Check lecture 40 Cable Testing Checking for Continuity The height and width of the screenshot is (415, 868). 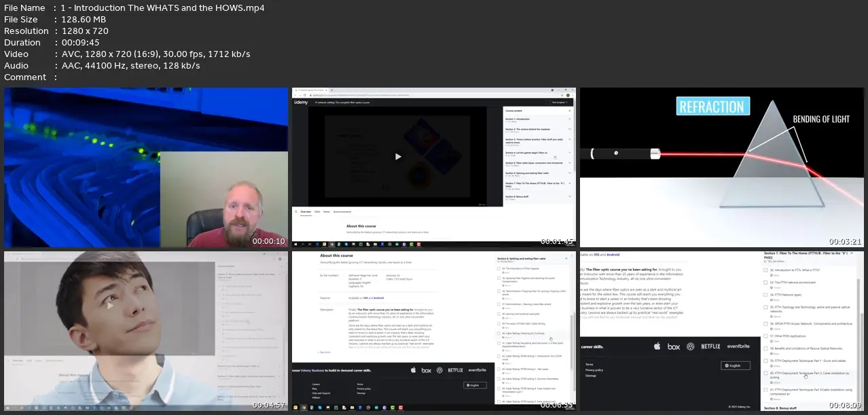499,333
